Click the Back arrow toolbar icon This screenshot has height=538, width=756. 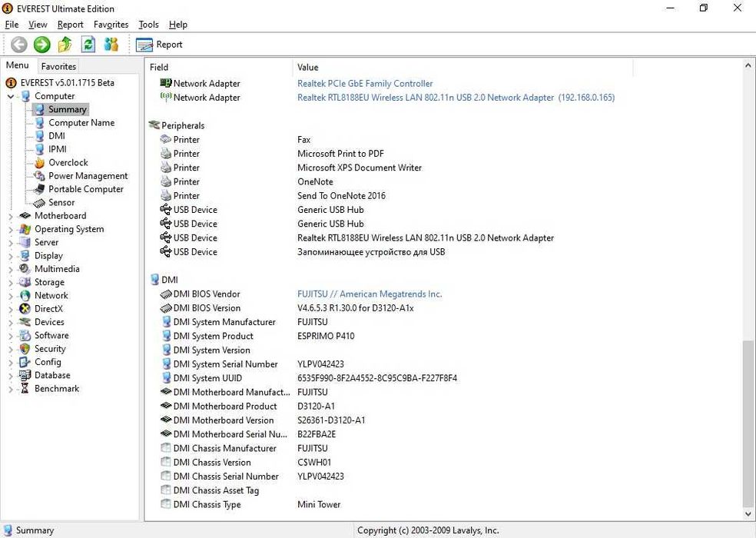[18, 45]
